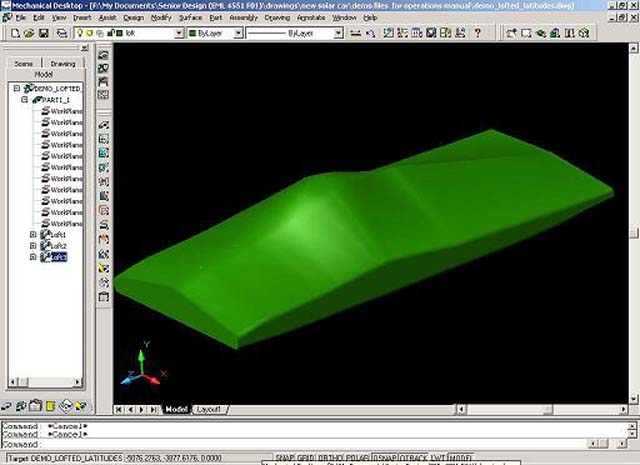This screenshot has height=465, width=640.
Task: Click the browser horizontal scroll right arrow
Action: (77, 382)
